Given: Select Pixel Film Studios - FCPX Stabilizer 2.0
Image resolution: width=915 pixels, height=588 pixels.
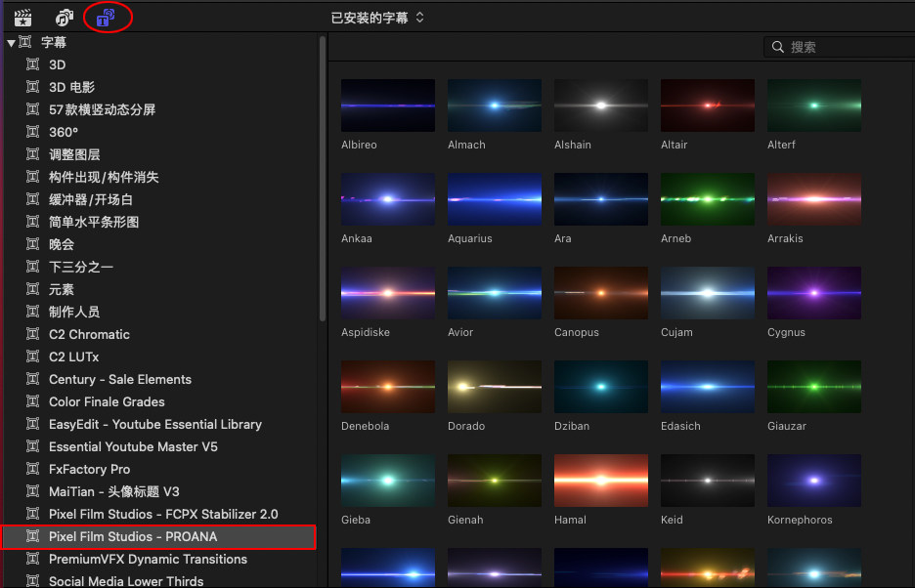Looking at the screenshot, I should click(160, 514).
